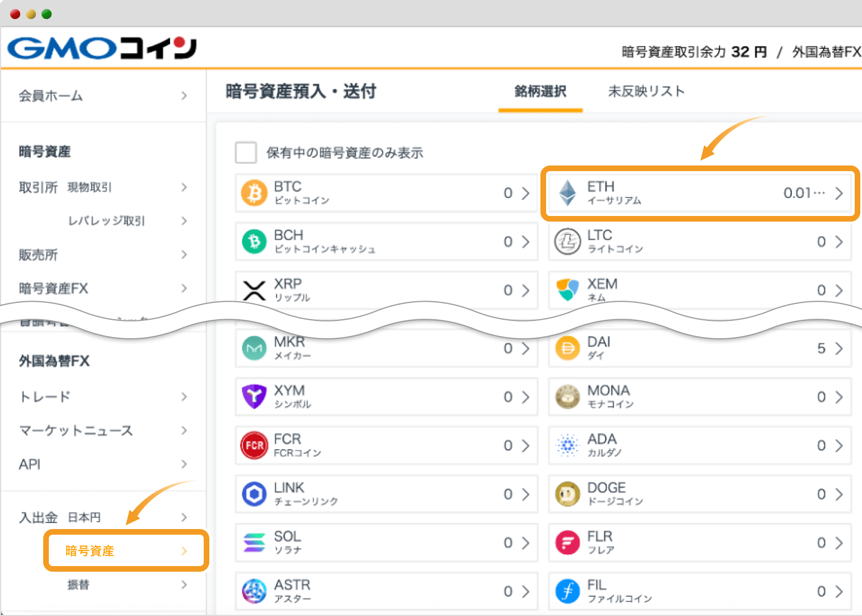This screenshot has width=862, height=616.
Task: Click the ETH Ethereum diamond icon
Action: click(567, 193)
